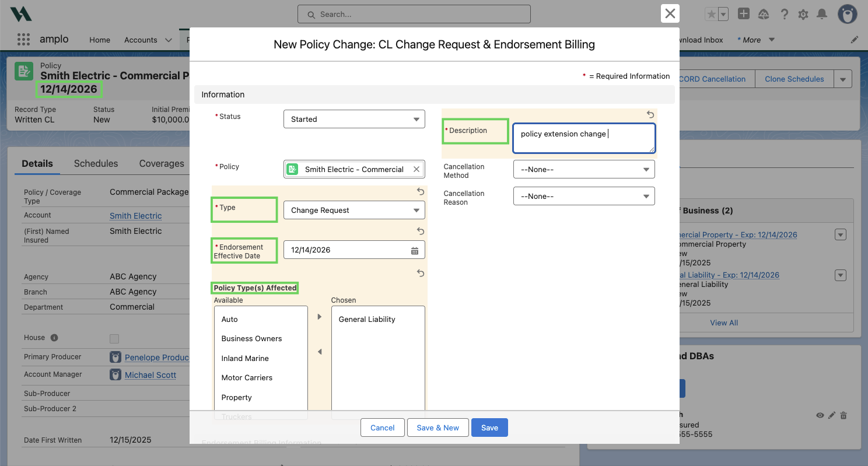Switch to the Coverages tab
The image size is (868, 466).
(162, 163)
